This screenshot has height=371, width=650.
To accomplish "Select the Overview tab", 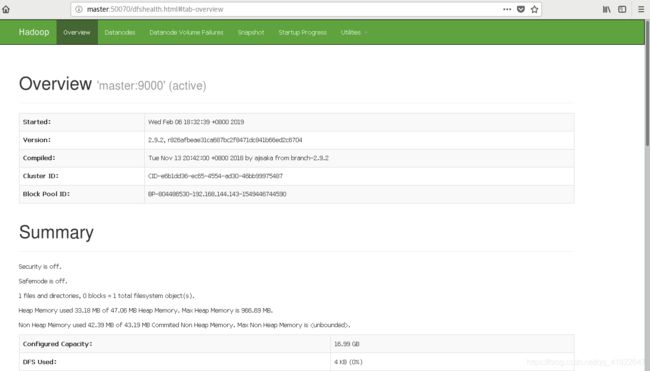I will pos(77,32).
